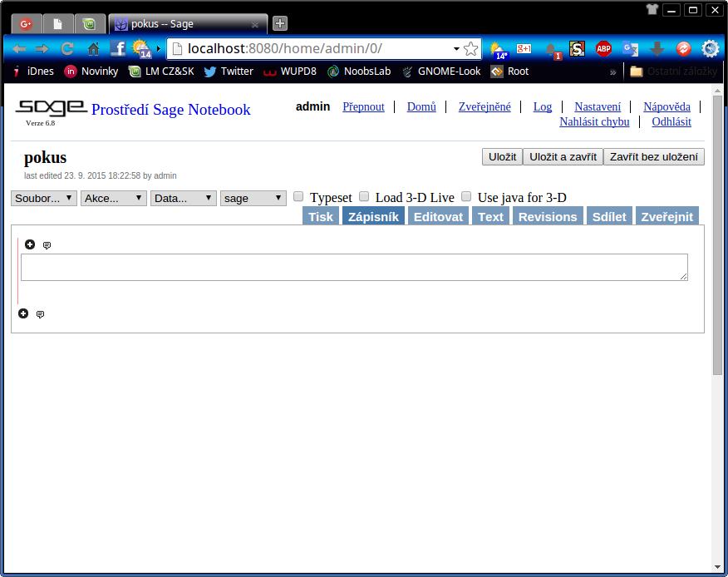Click the vertical scrollbar thumb

[717, 234]
